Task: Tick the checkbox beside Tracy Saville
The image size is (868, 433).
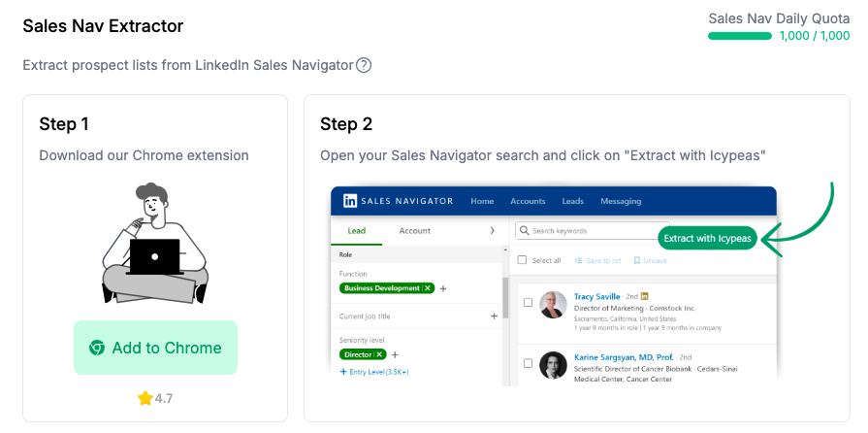Action: [528, 303]
